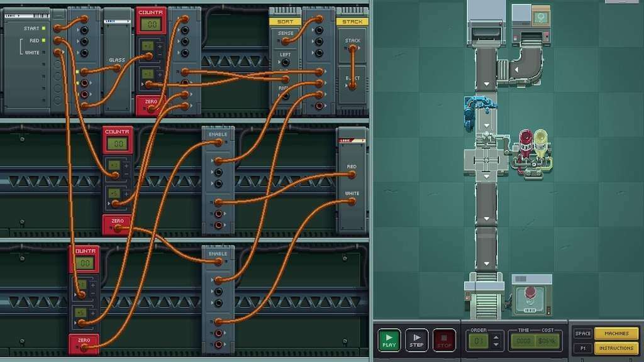
Task: Select the WHITE jack on the top-left logic module
Action: pyautogui.click(x=58, y=53)
